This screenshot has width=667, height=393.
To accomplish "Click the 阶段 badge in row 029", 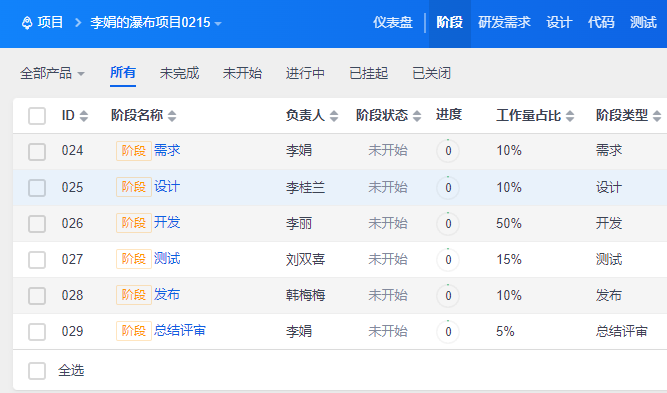I will [x=134, y=331].
